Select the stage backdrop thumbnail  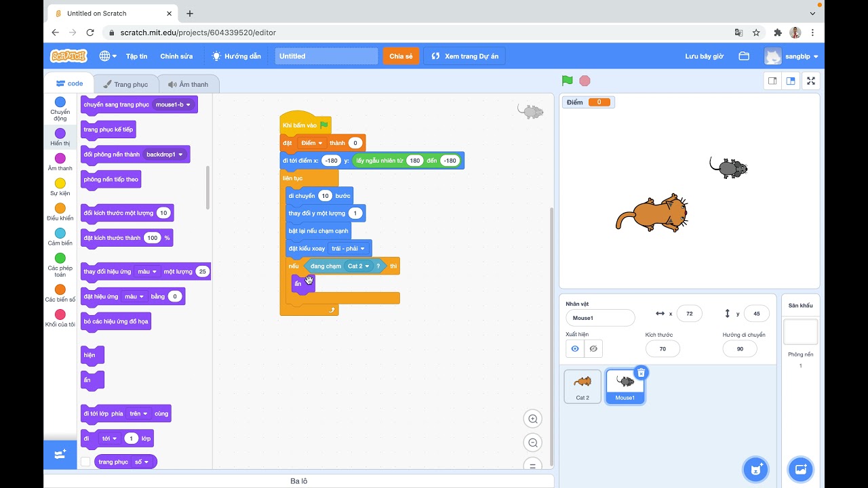click(x=800, y=332)
